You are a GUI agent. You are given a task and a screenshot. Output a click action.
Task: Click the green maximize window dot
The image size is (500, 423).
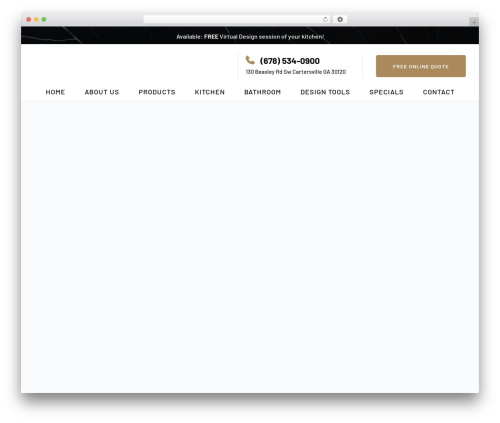pyautogui.click(x=44, y=20)
